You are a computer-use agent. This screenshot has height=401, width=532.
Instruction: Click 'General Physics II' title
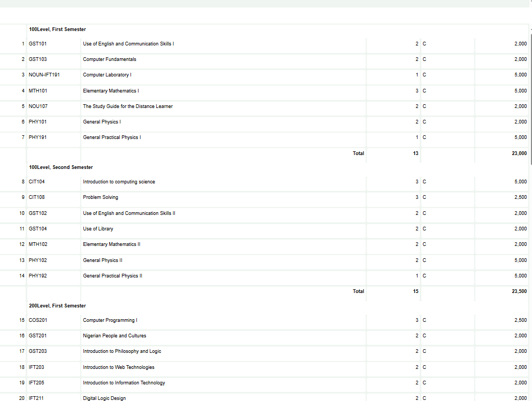tap(103, 260)
